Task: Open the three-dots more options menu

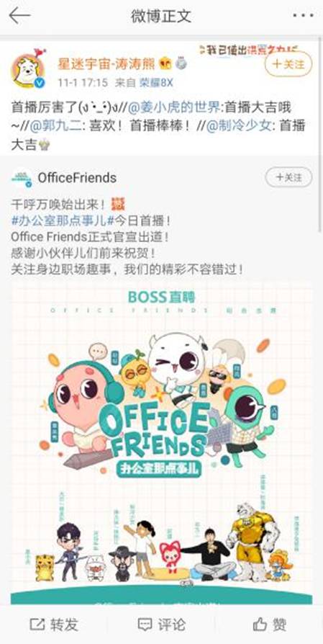Action: click(303, 16)
